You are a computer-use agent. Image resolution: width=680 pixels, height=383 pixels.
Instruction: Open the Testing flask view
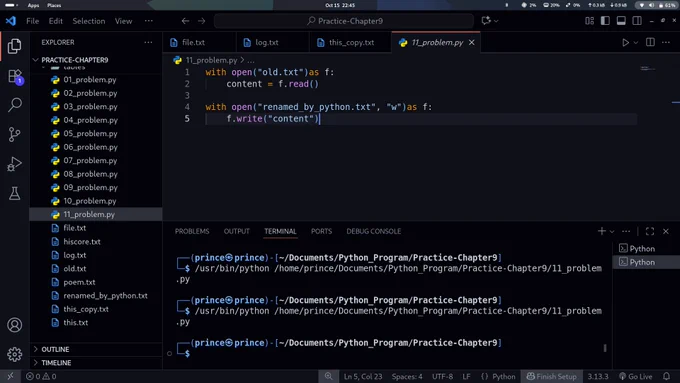(14, 193)
